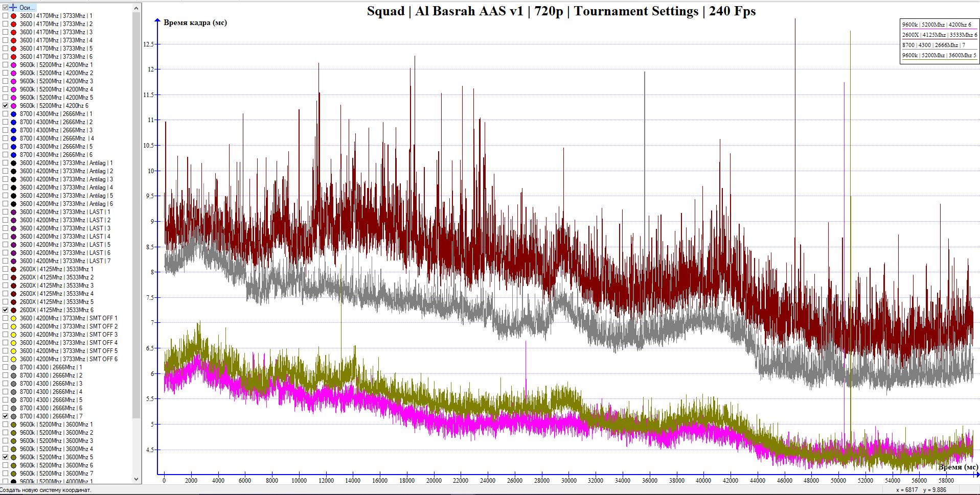Viewport: 980px width, 495px height.
Task: Click the olive swatch for '9600k | 5200Mhz | 3600Mhz 4'
Action: pos(14,449)
